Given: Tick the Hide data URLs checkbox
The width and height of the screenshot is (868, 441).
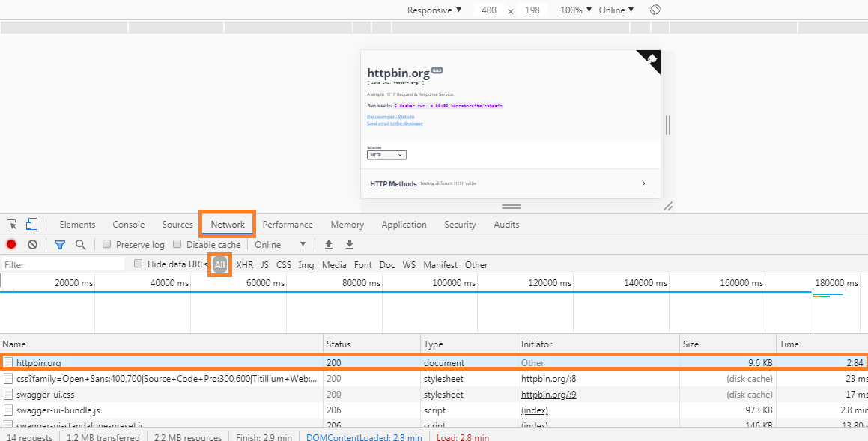Looking at the screenshot, I should (x=139, y=264).
